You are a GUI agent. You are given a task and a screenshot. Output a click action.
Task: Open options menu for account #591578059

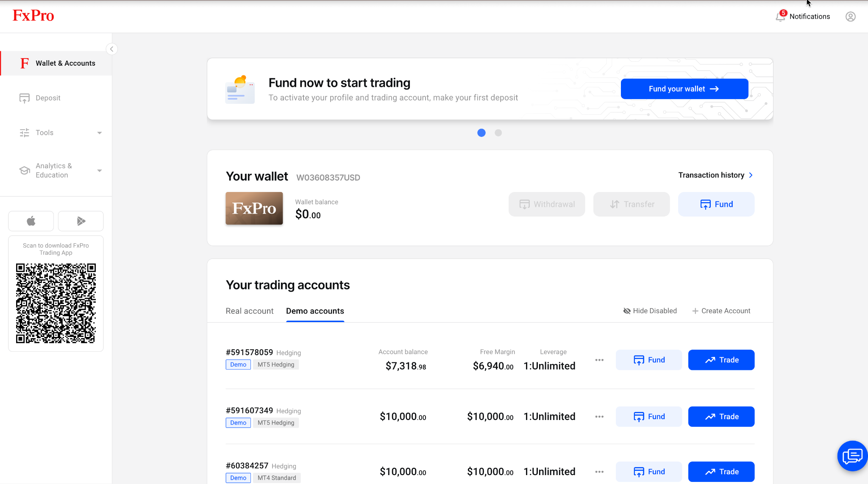(x=599, y=360)
